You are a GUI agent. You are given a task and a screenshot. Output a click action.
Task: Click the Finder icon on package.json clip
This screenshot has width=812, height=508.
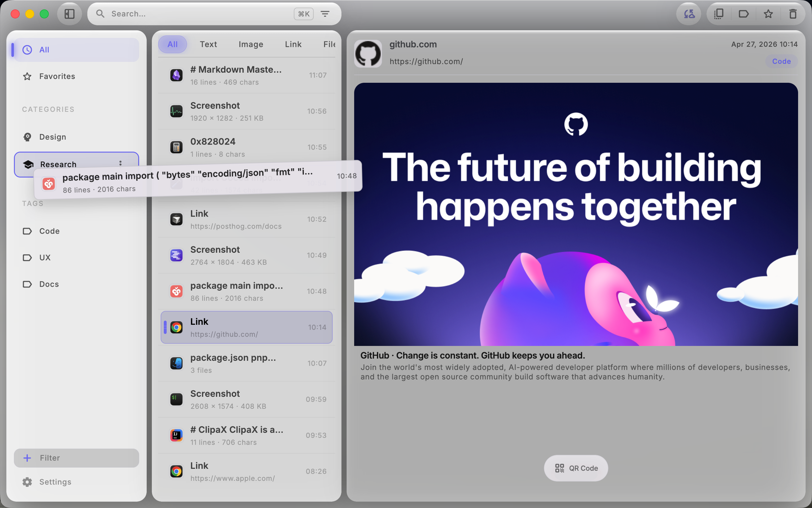(176, 363)
